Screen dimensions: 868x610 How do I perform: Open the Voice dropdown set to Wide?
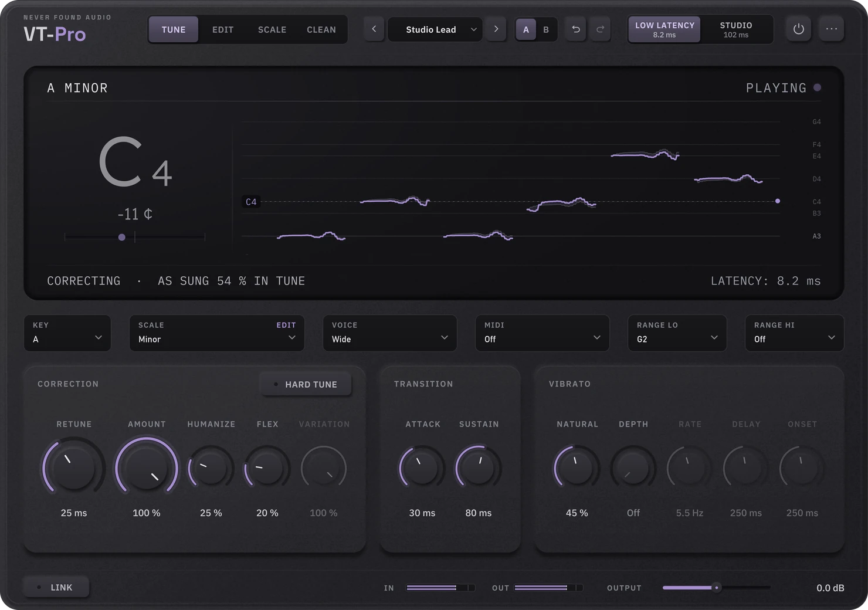390,333
